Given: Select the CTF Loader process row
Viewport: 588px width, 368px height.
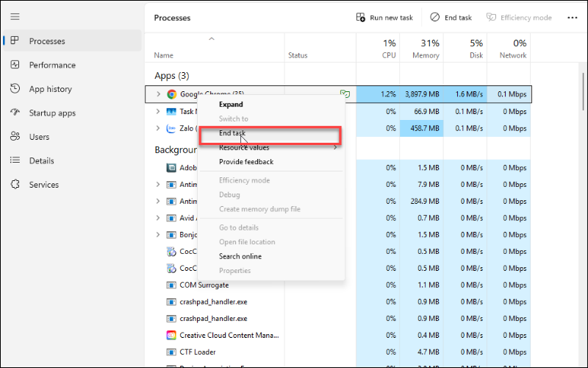Looking at the screenshot, I should (338, 352).
